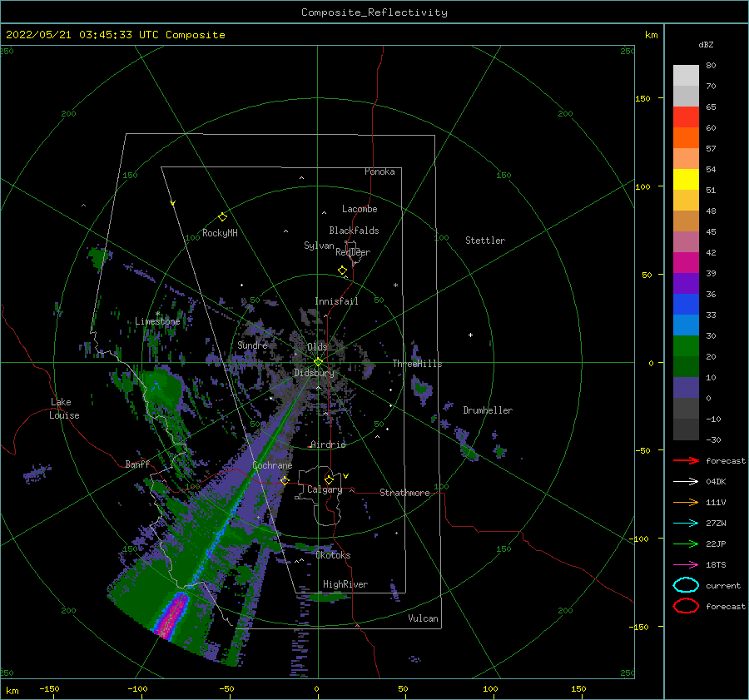Screen dimensions: 749x700
Task: Click the radar site diamond at map center
Action: pyautogui.click(x=318, y=362)
